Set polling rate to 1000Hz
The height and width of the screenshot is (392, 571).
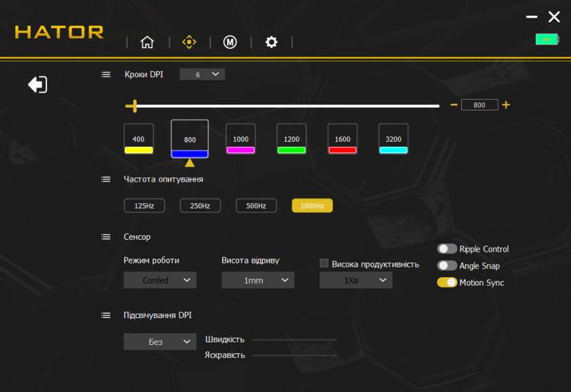[x=312, y=205]
